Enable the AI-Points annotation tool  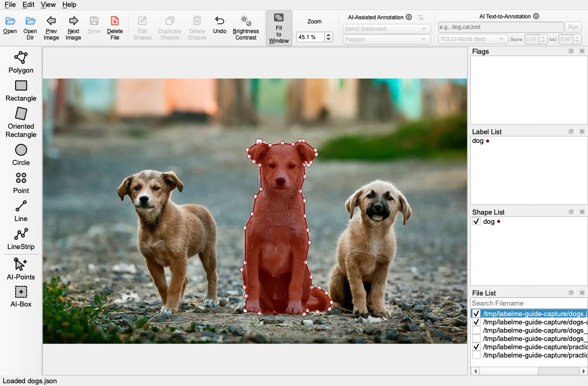tap(21, 269)
